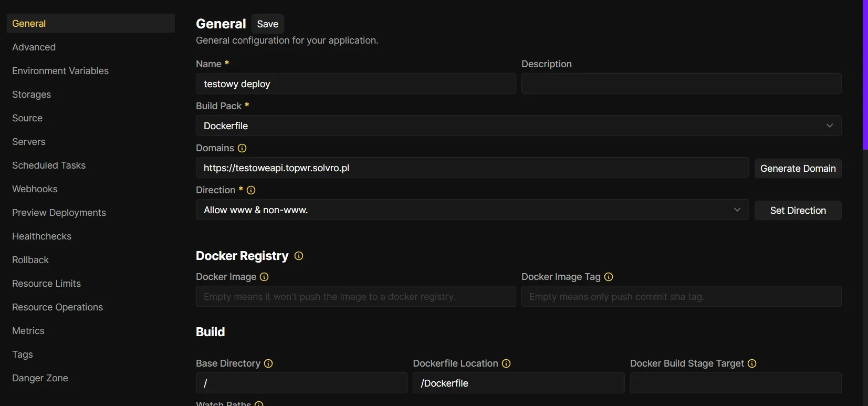
Task: Click Docker Build Stage Target info icon
Action: pyautogui.click(x=752, y=363)
